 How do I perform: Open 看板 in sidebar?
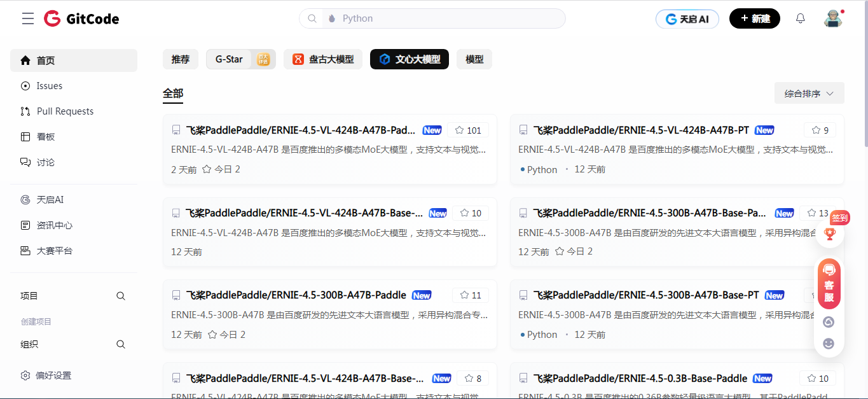point(74,137)
